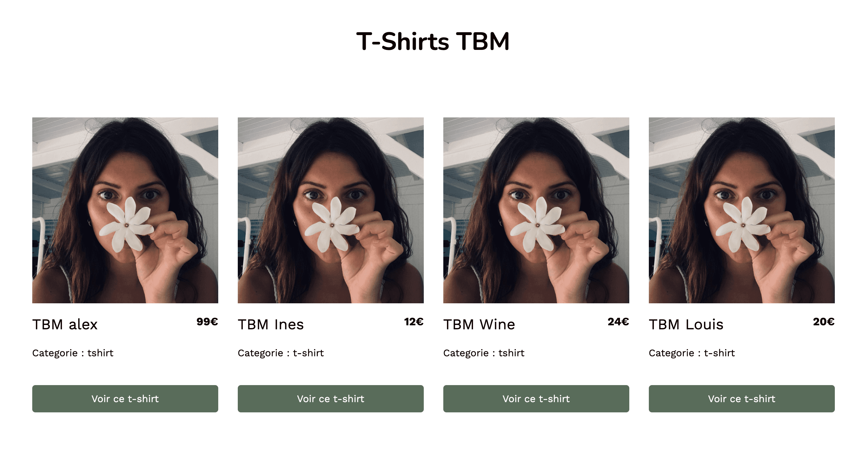Viewport: 868px width, 461px height.
Task: Click the 'TBM Wine' title text
Action: pyautogui.click(x=479, y=324)
